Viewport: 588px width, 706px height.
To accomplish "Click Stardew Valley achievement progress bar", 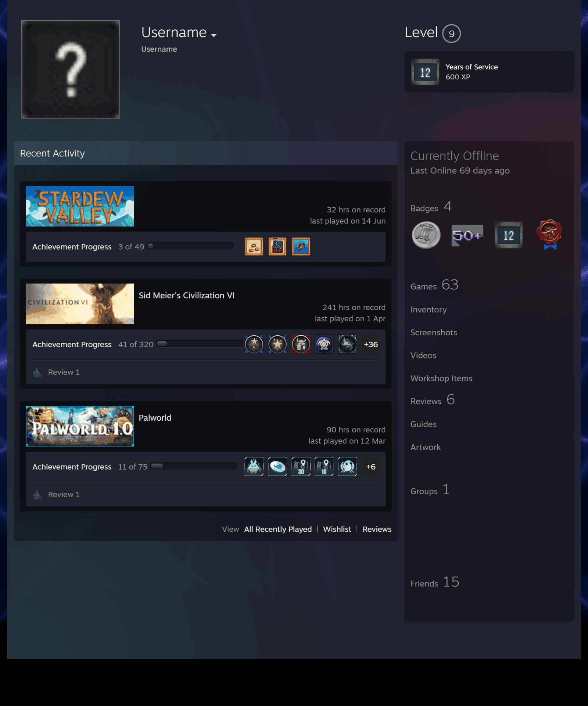I will 190,246.
